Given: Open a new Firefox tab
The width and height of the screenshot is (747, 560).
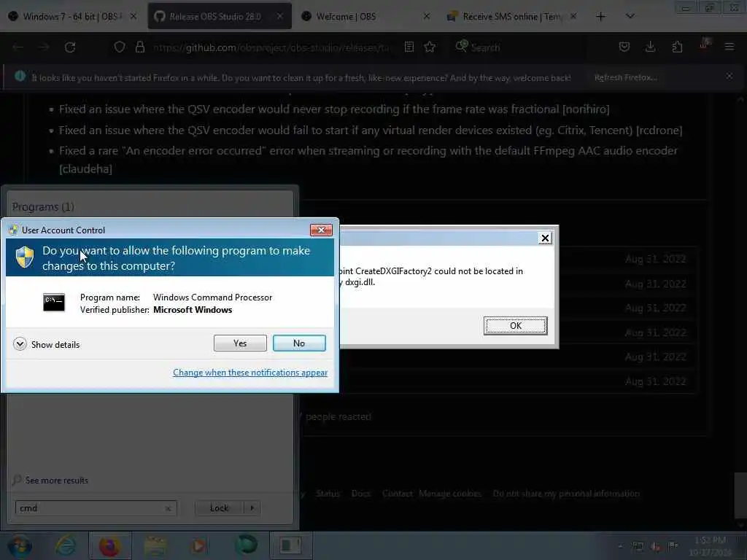Looking at the screenshot, I should click(601, 17).
